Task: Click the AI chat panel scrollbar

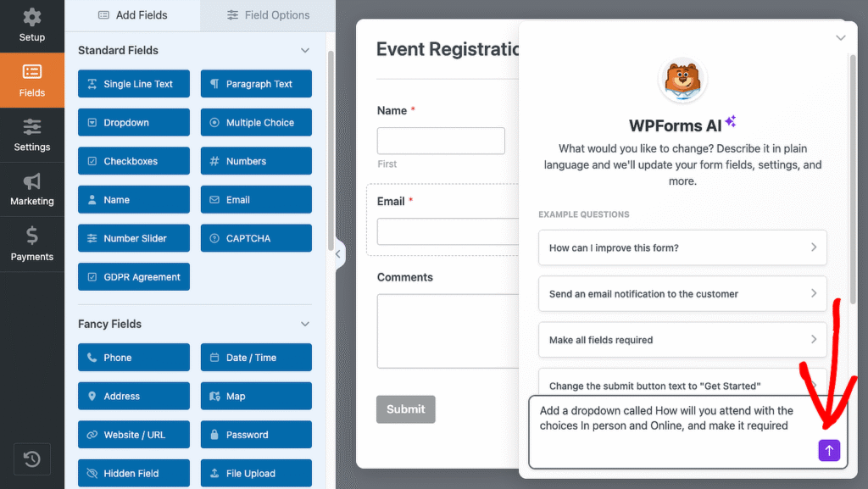Action: click(853, 178)
